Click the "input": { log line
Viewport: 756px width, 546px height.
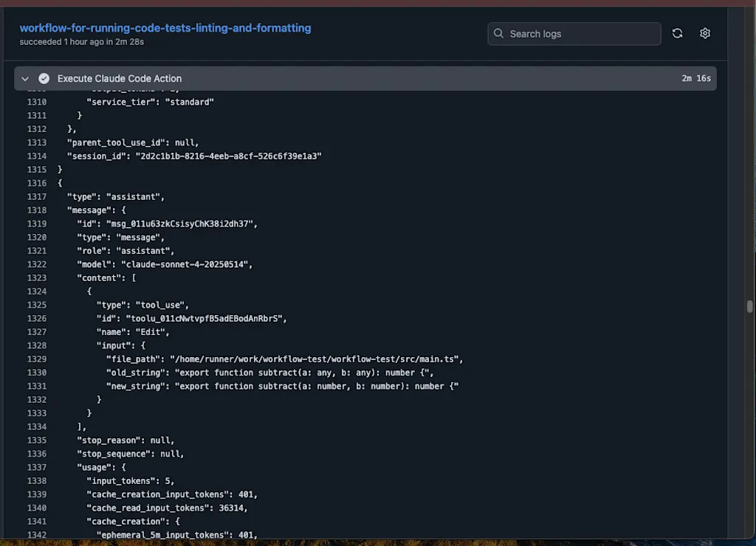pos(120,345)
